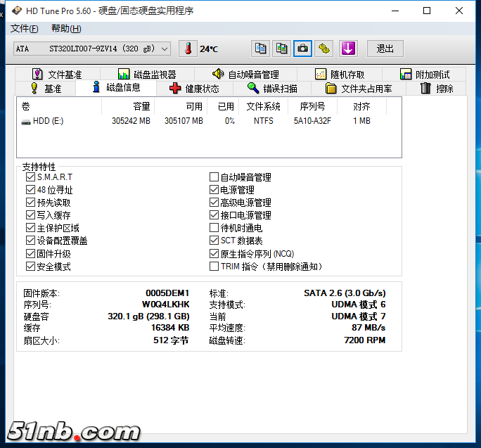This screenshot has width=481, height=448.
Task: Toggle the 安全模式 checkbox
Action: [30, 267]
